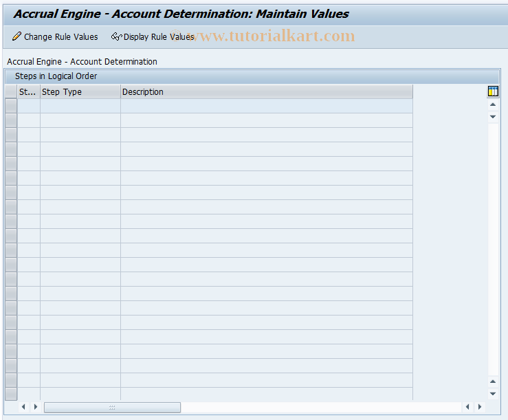Click the glasses icon for Display Rule Values
Image resolution: width=508 pixels, height=420 pixels.
click(116, 36)
